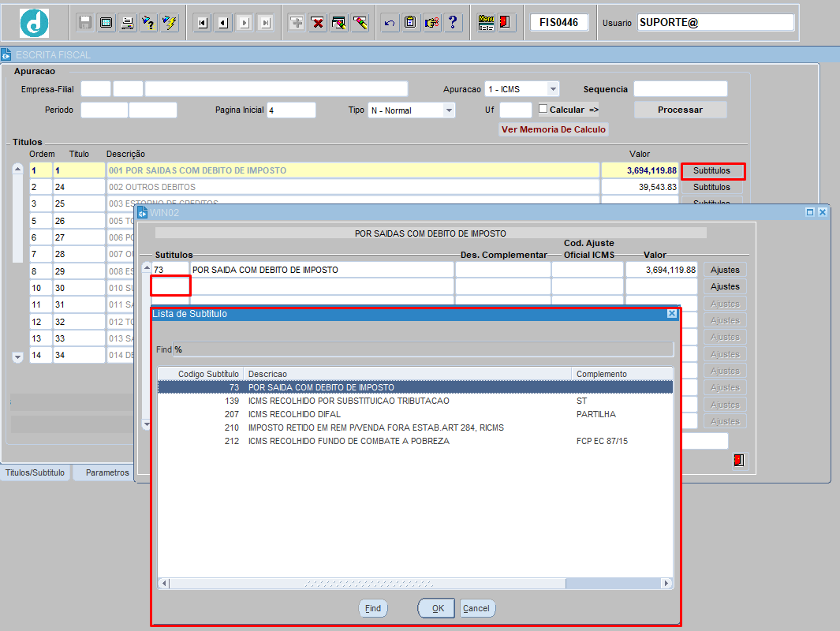Viewport: 840px width, 631px height.
Task: Toggle the Calcular checkbox
Action: (543, 109)
